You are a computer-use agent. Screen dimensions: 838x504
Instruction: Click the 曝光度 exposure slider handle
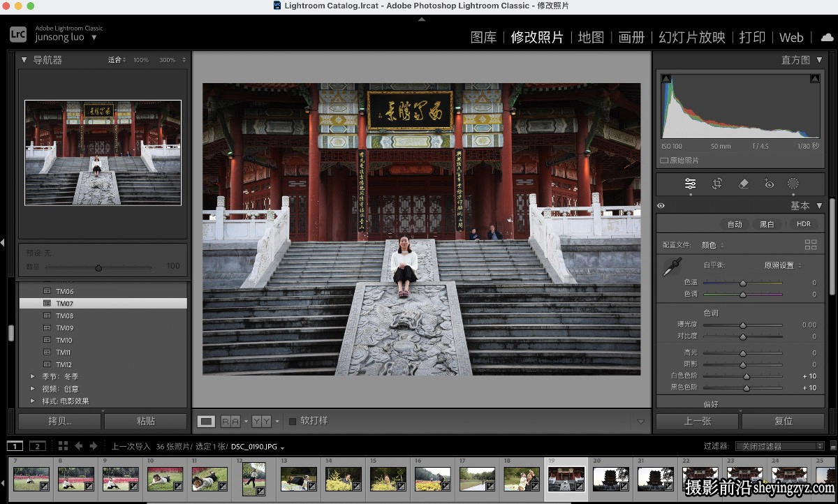coord(743,325)
